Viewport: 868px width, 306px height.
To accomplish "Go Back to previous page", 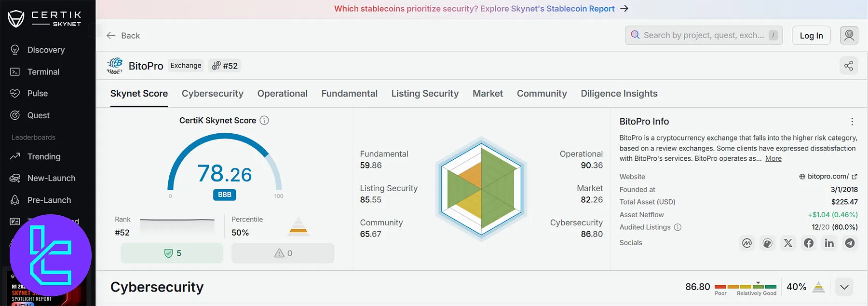I will point(123,36).
